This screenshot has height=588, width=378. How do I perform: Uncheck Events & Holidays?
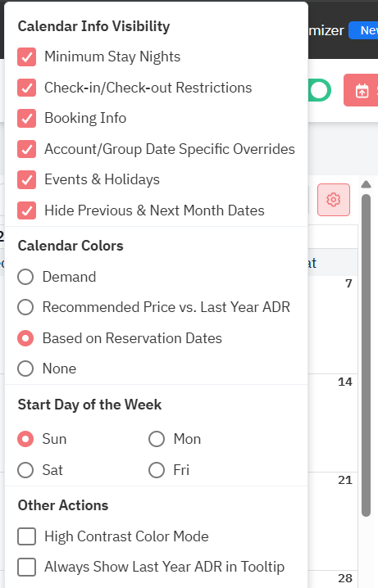pyautogui.click(x=27, y=180)
